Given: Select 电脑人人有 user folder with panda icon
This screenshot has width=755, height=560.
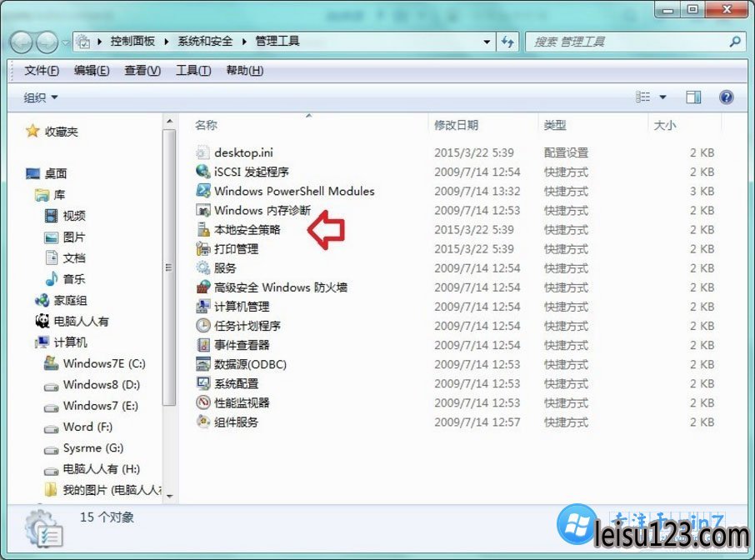Looking at the screenshot, I should pos(72,321).
